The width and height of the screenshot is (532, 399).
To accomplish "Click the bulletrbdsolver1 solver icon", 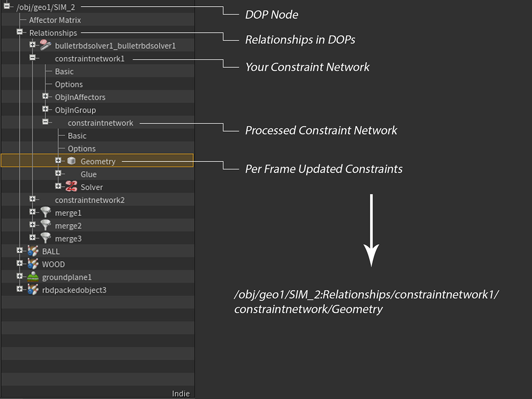I will [46, 45].
